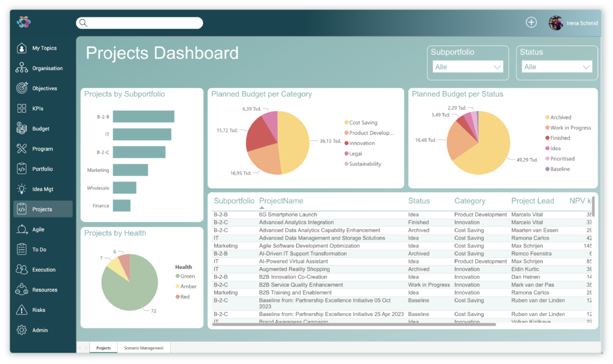This screenshot has height=364, width=613.
Task: Open the Idea Mgt lightbulb icon
Action: coord(22,189)
